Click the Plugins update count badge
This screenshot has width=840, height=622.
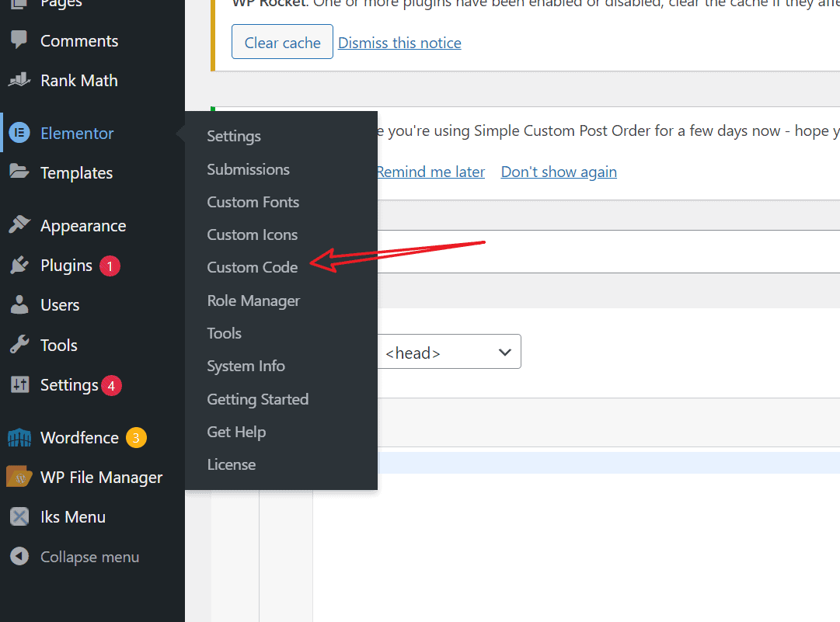pyautogui.click(x=110, y=265)
